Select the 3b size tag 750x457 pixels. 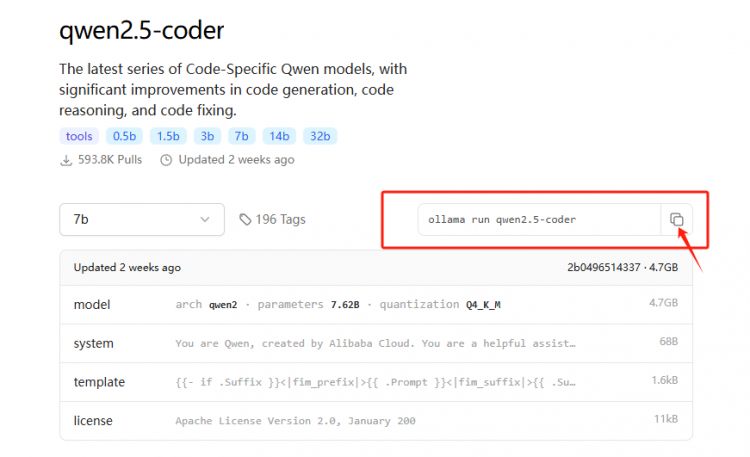pos(206,136)
